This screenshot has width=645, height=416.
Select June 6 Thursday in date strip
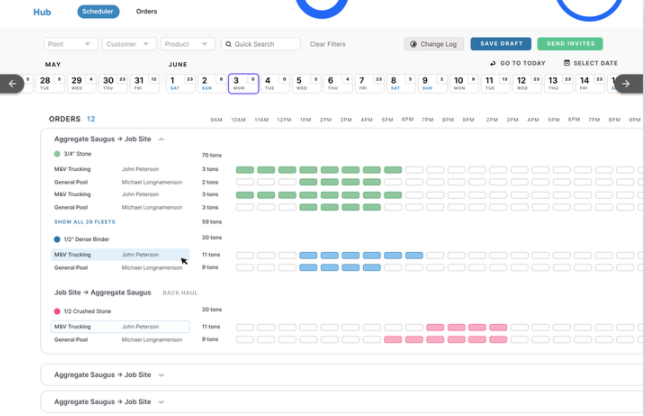tap(338, 84)
